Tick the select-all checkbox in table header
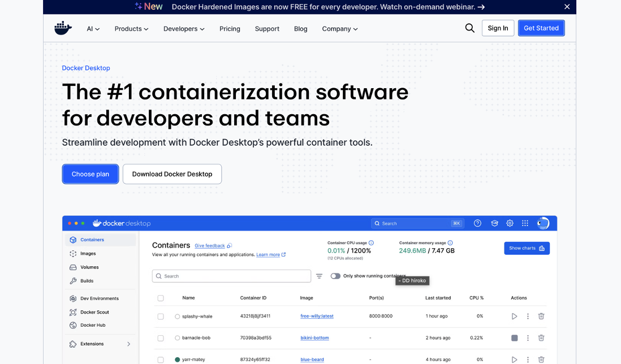The height and width of the screenshot is (364, 621). [x=161, y=298]
